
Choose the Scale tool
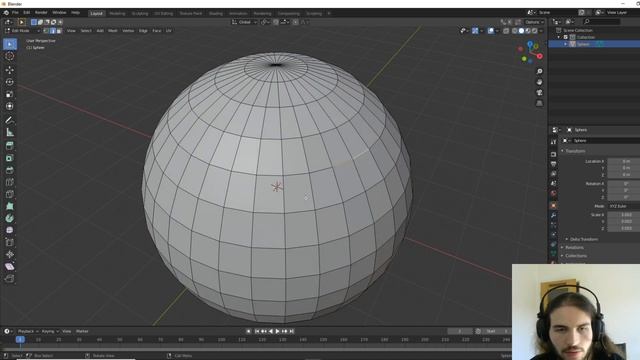[x=10, y=94]
